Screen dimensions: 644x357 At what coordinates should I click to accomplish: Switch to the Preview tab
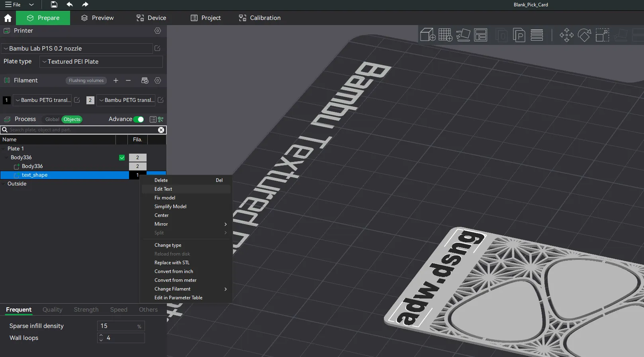coord(97,18)
